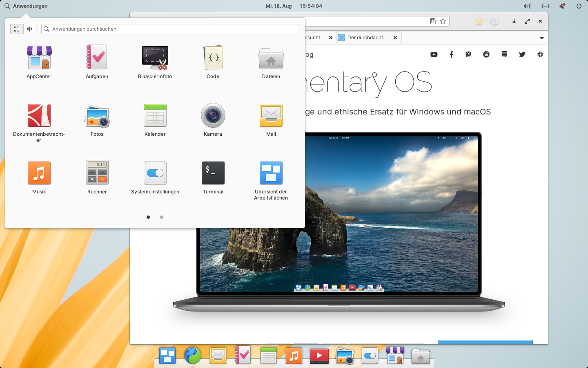The height and width of the screenshot is (368, 588).
Task: Open Kalender in the app grid
Action: click(155, 120)
